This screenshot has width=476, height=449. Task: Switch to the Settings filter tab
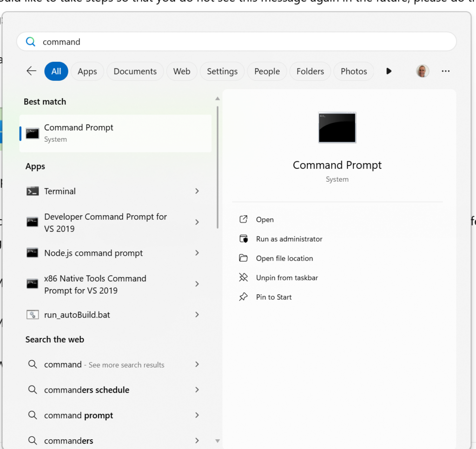tap(222, 71)
